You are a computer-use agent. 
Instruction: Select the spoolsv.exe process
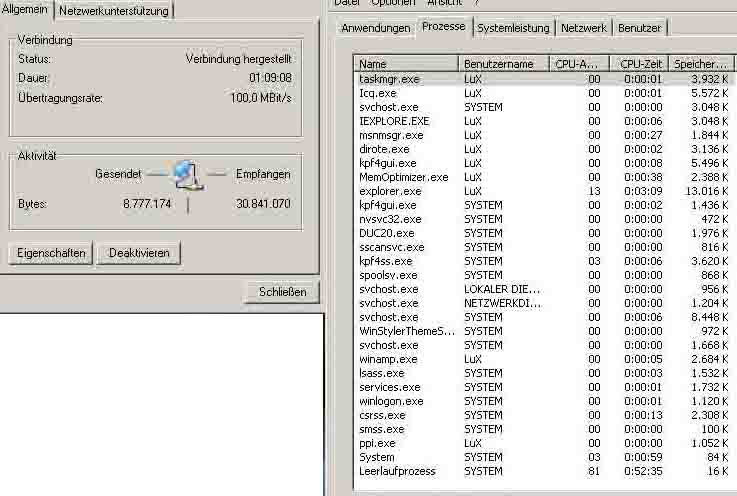point(543,275)
